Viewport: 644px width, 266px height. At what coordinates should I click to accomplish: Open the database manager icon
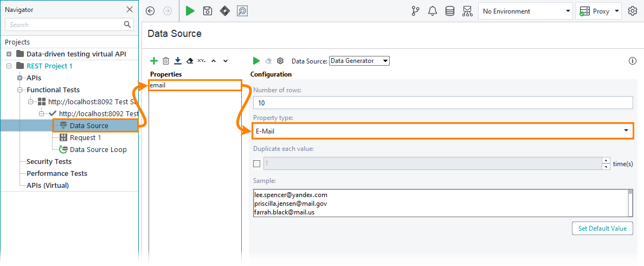450,11
